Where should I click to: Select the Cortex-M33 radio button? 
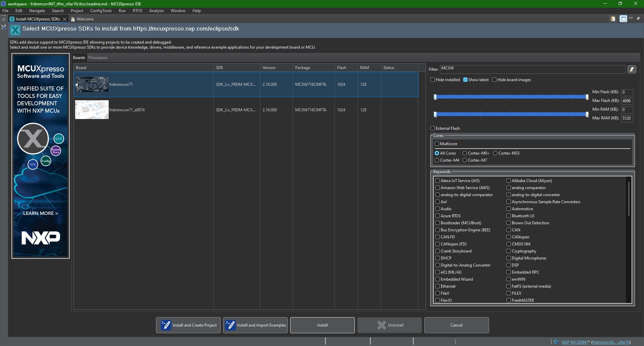[495, 153]
